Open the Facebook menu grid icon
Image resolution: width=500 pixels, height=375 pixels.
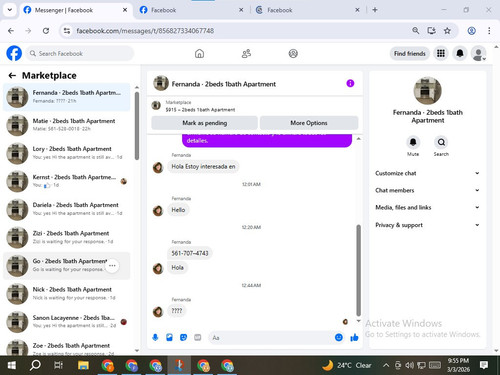pyautogui.click(x=441, y=53)
